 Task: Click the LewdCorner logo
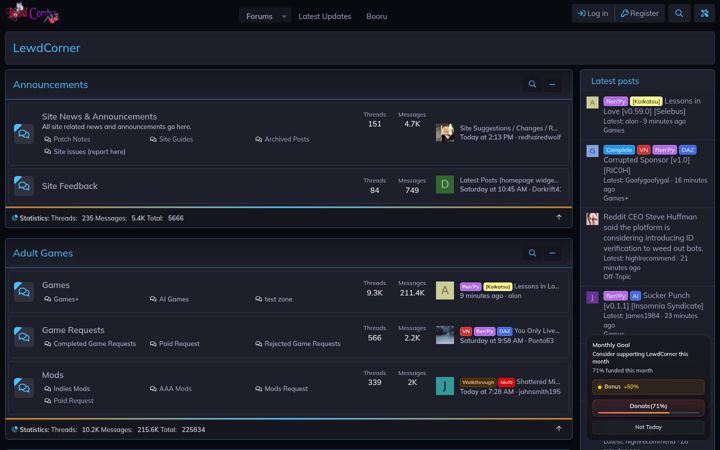click(32, 13)
